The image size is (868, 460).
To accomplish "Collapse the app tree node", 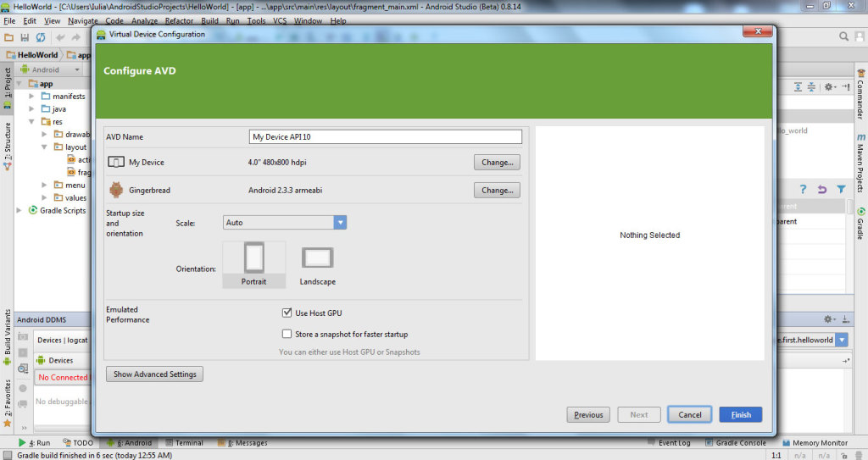I will pos(19,84).
